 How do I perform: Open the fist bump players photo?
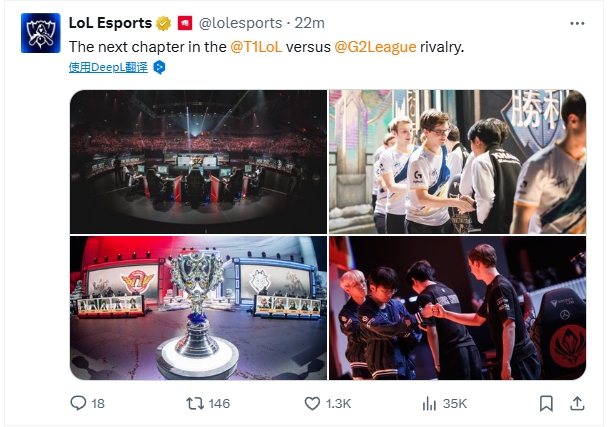(x=458, y=308)
